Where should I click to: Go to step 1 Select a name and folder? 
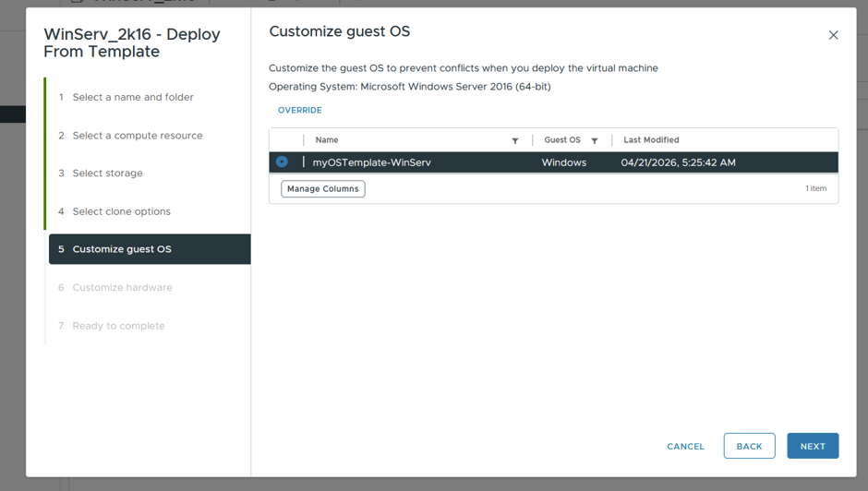coord(133,97)
